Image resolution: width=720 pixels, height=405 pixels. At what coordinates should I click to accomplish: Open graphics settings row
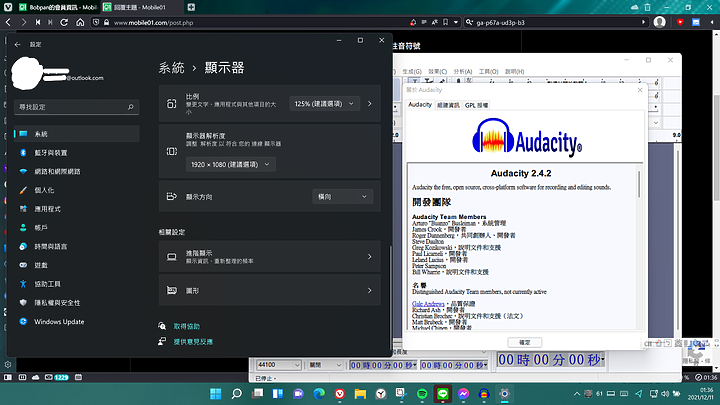point(270,290)
